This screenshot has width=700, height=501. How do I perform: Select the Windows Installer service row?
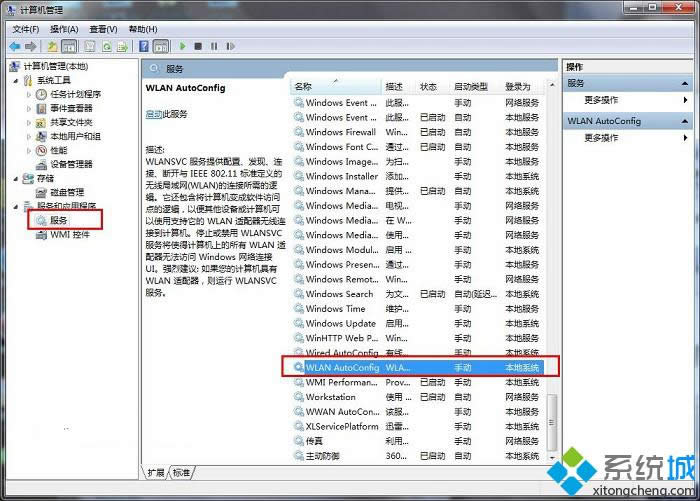pos(418,176)
